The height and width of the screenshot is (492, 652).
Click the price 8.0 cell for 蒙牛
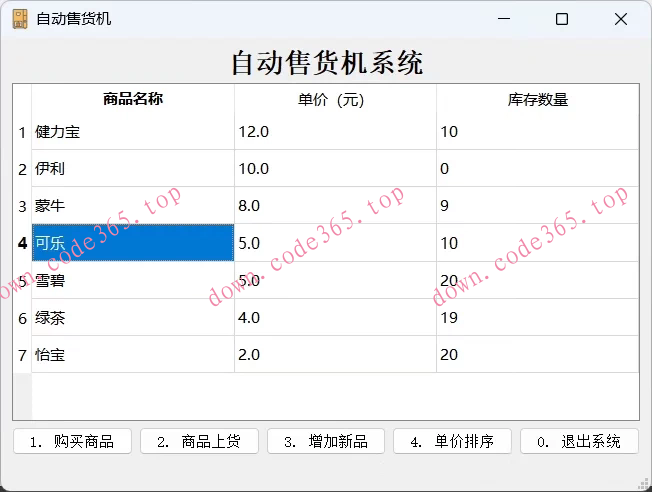336,205
